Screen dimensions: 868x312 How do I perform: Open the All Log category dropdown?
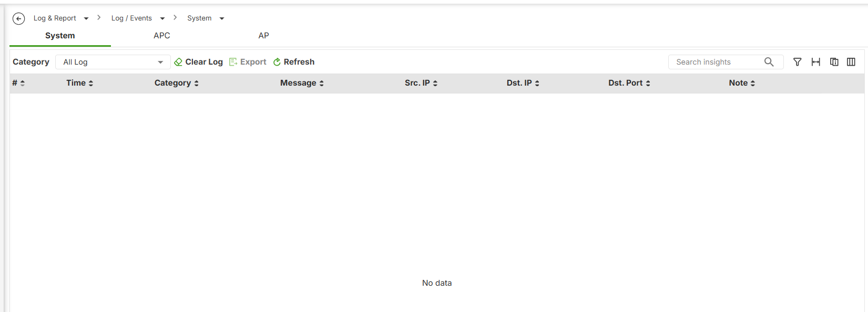click(113, 62)
